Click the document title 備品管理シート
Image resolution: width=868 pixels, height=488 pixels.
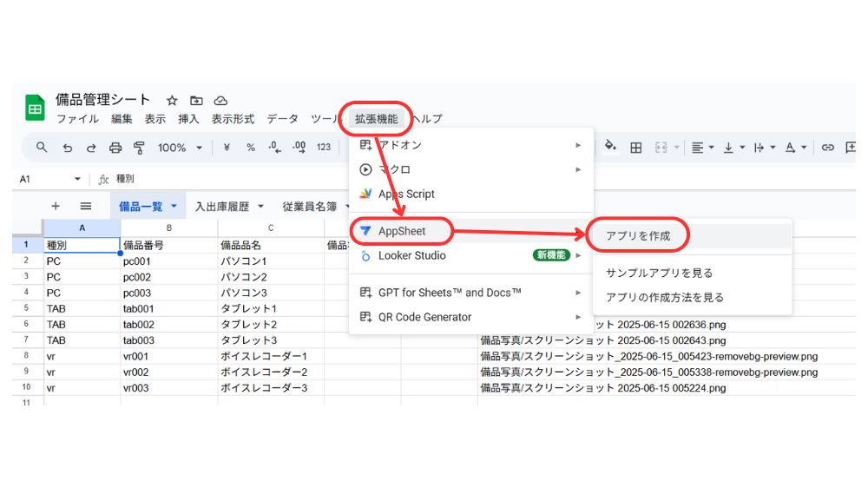click(103, 100)
